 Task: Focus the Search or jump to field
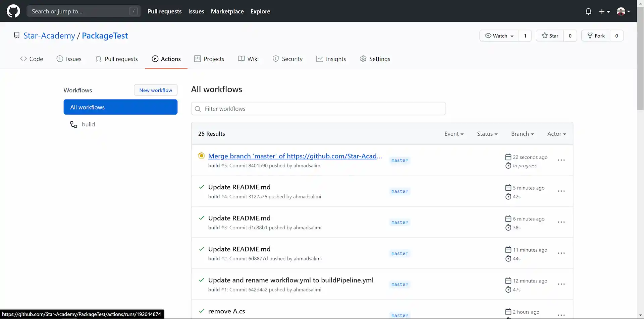pyautogui.click(x=84, y=11)
